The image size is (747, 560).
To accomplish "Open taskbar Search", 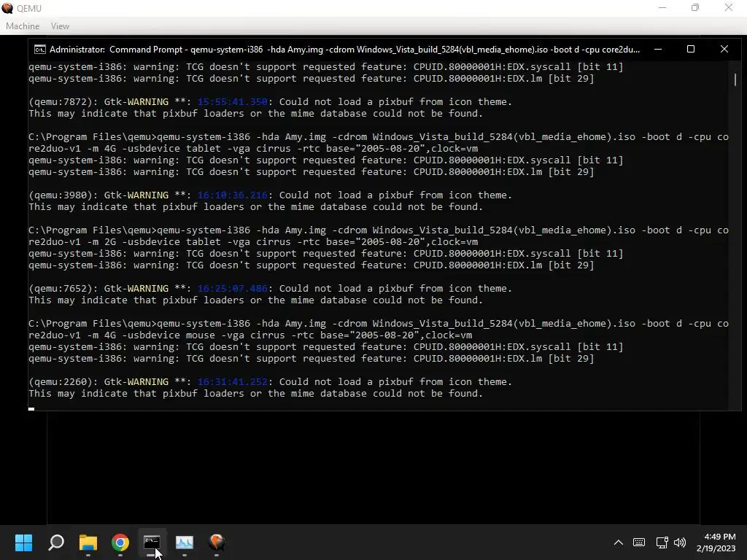I will [x=56, y=542].
